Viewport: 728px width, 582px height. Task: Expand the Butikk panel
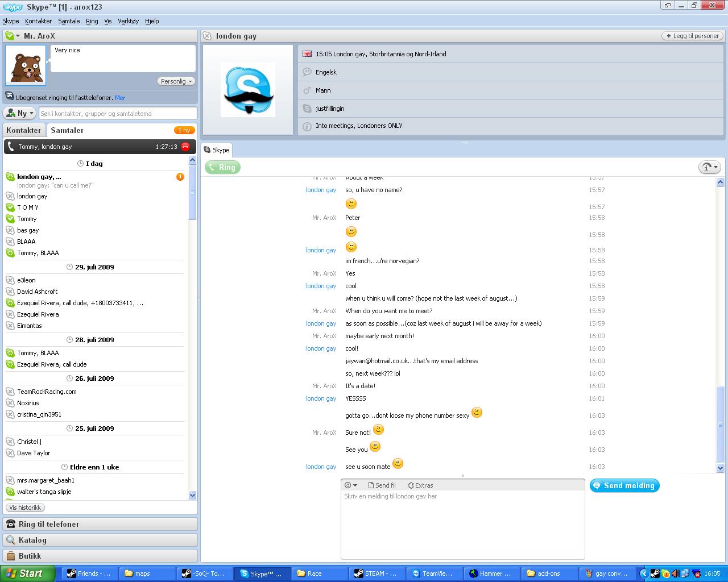click(100, 556)
